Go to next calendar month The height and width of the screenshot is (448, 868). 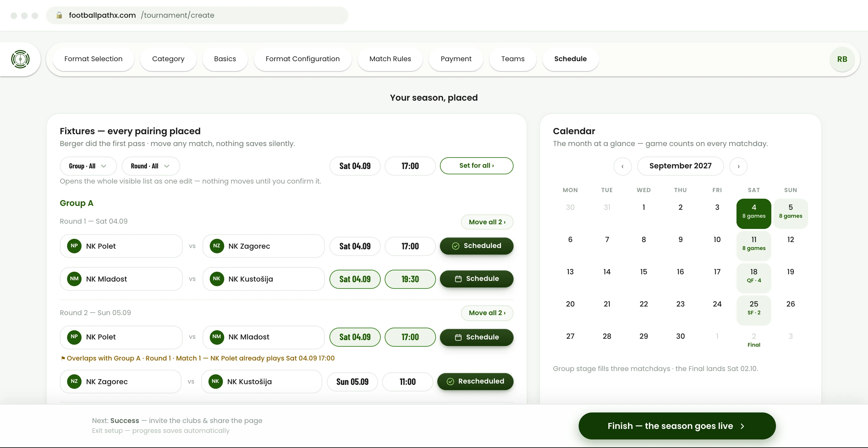coord(738,166)
